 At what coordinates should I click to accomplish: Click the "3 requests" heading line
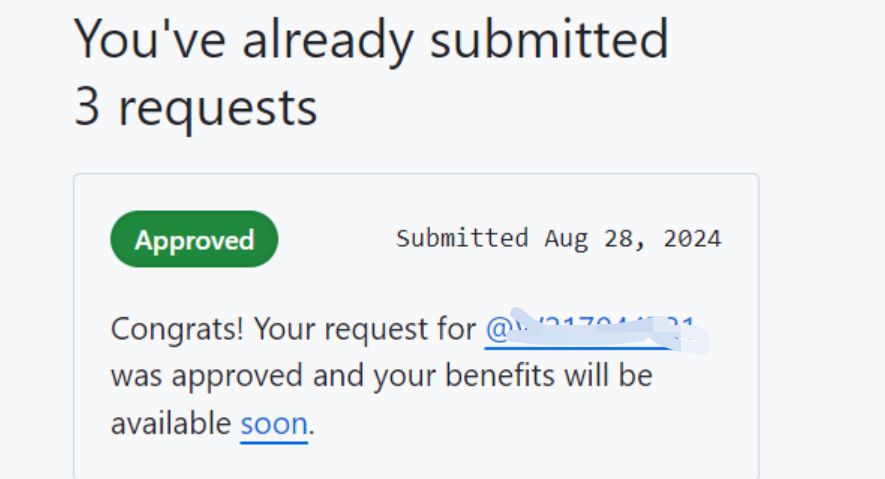pyautogui.click(x=196, y=108)
